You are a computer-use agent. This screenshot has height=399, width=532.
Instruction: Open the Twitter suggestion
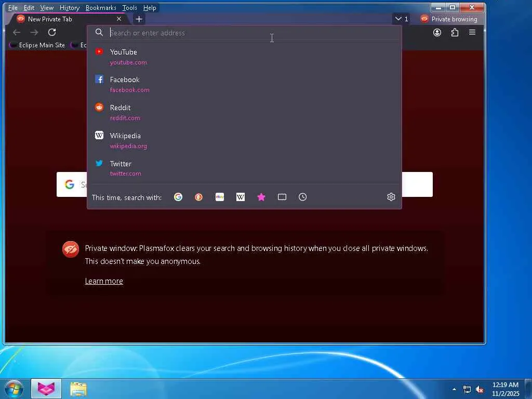point(244,168)
